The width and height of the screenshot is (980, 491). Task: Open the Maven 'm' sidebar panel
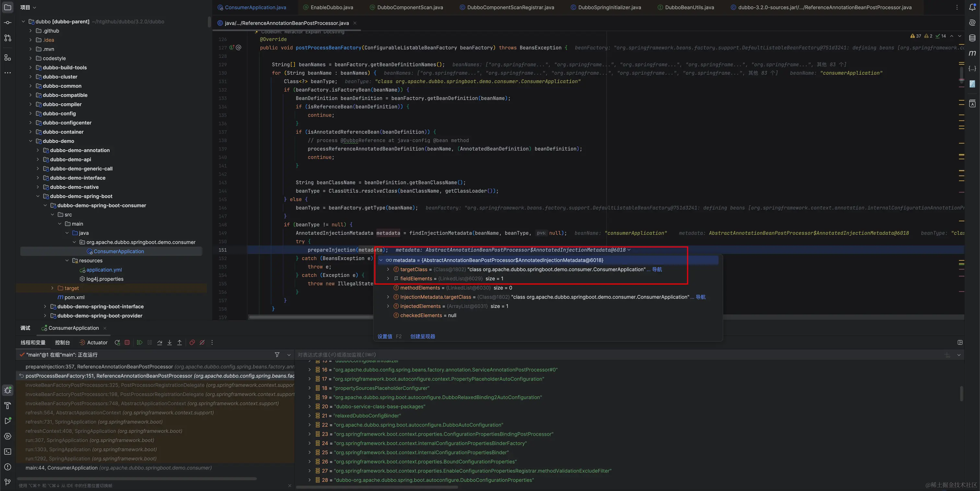pyautogui.click(x=972, y=53)
